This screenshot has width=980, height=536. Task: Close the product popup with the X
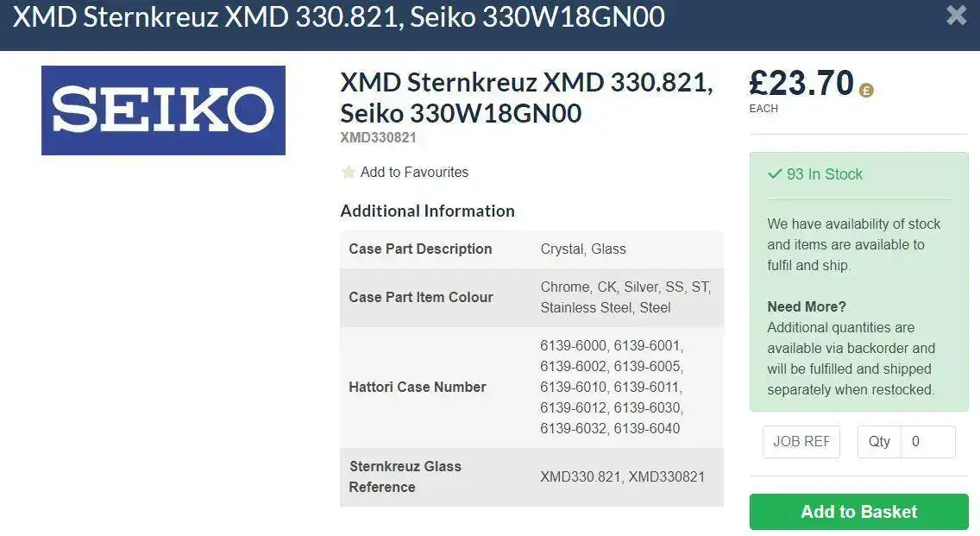pos(956,15)
